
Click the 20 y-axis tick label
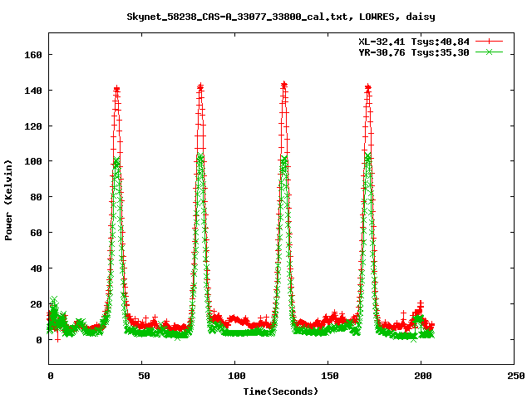36,304
